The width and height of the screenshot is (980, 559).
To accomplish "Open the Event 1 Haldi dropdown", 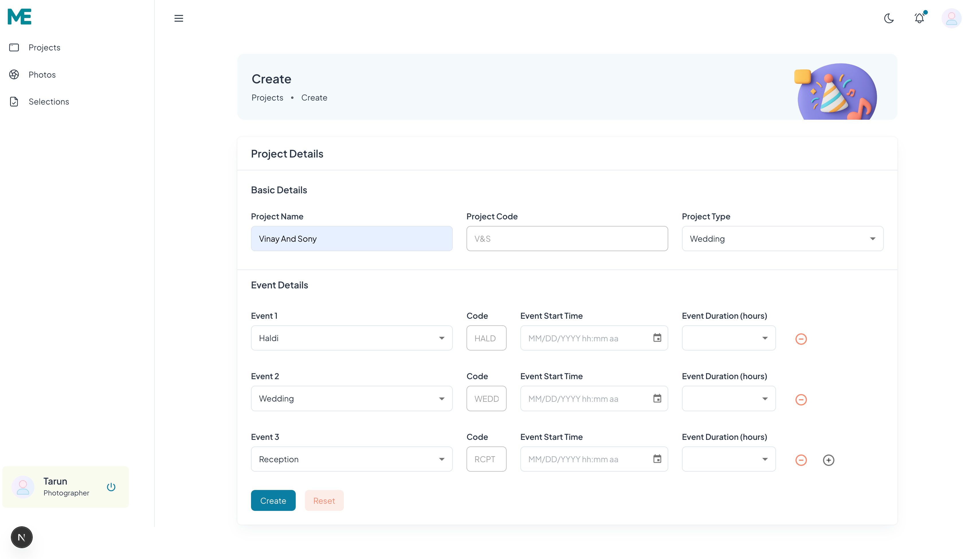I will 351,338.
